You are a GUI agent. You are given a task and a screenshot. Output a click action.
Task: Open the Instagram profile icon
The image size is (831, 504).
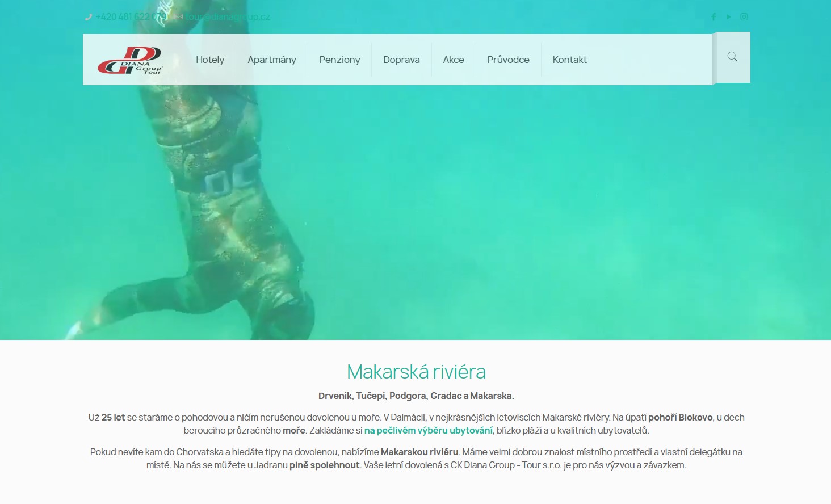coord(744,17)
